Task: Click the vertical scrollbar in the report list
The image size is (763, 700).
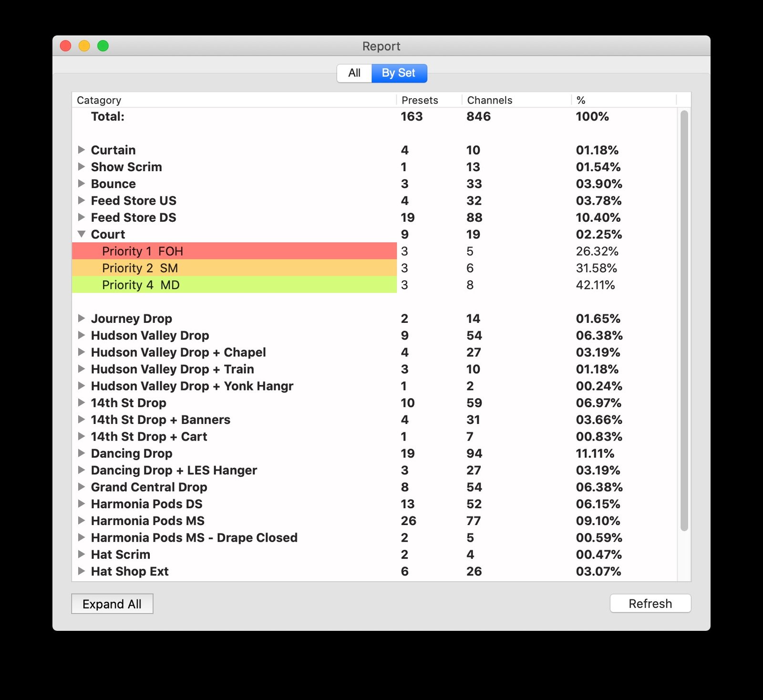Action: point(684,320)
